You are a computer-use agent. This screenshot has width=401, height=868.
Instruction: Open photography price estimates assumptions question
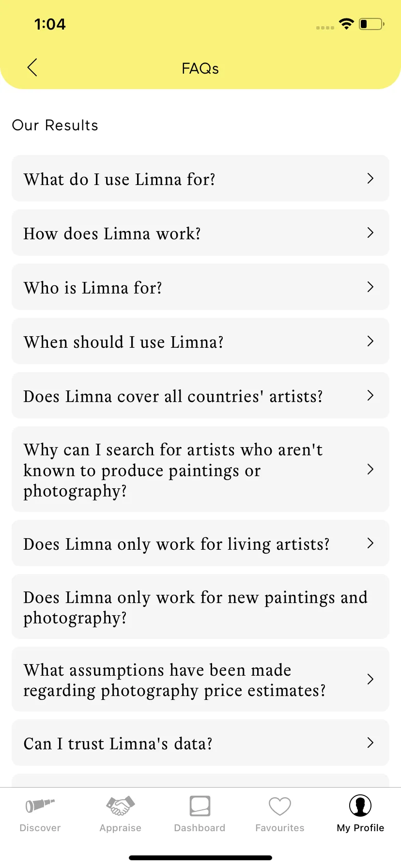pyautogui.click(x=200, y=679)
